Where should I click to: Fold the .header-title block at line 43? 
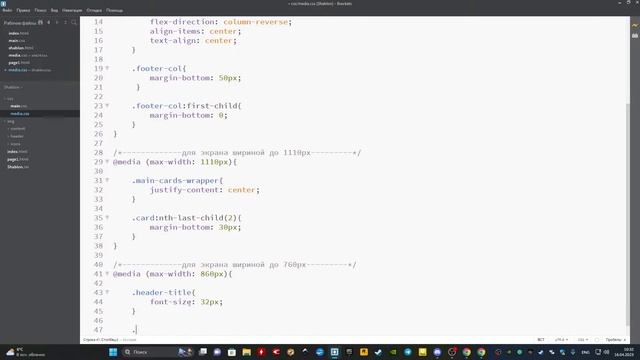(x=107, y=292)
